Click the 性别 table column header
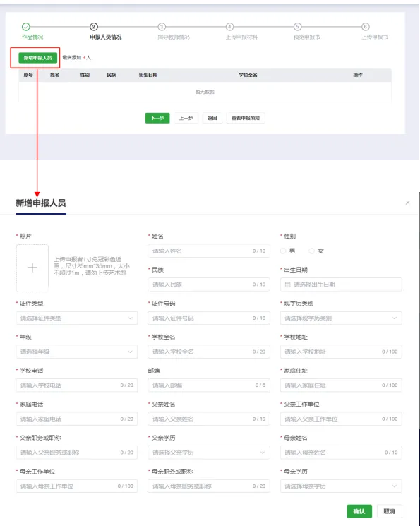The height and width of the screenshot is (526, 420). point(85,75)
